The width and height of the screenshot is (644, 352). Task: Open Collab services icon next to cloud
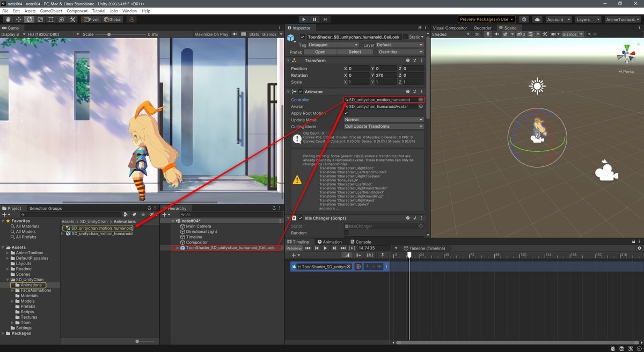523,19
